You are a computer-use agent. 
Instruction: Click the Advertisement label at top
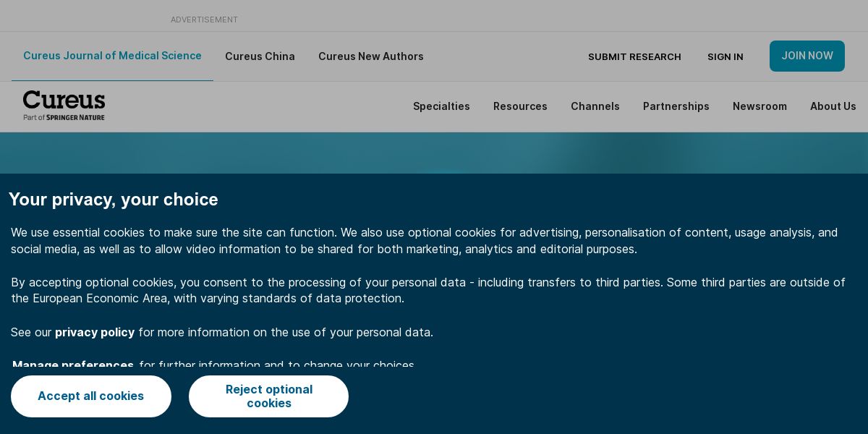[204, 20]
